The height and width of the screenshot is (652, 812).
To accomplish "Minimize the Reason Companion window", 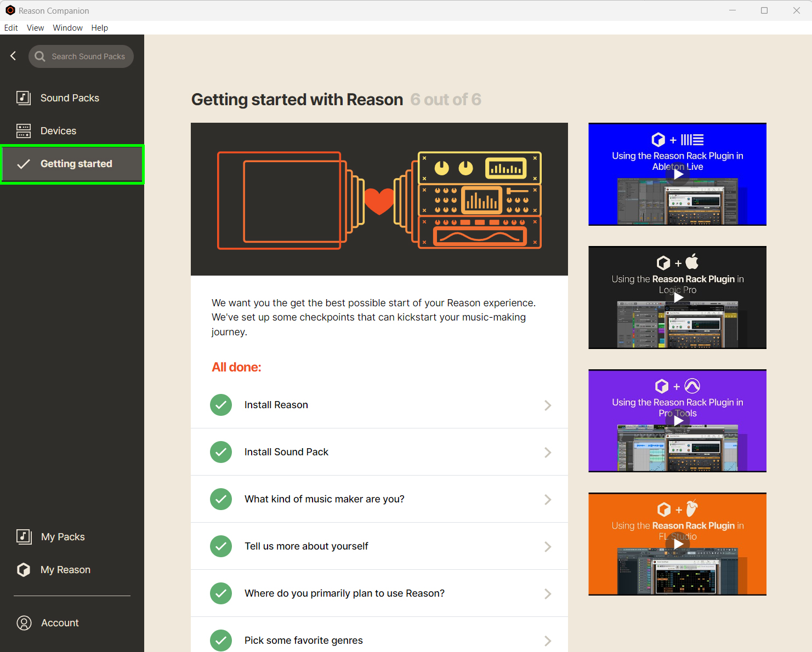I will [x=732, y=10].
